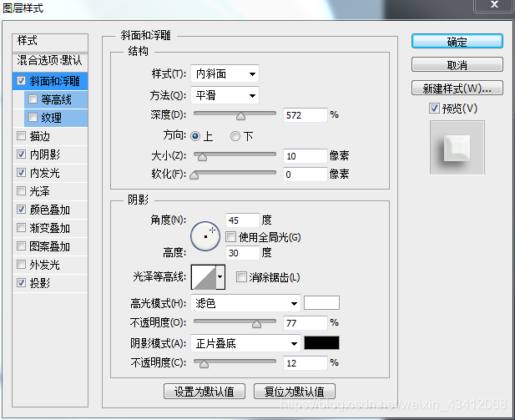Click the 软化 value field 0
Viewport: 515px width, 420px height.
point(305,175)
